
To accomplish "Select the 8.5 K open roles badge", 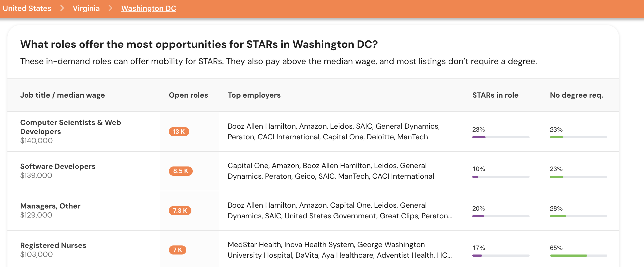I will [181, 171].
